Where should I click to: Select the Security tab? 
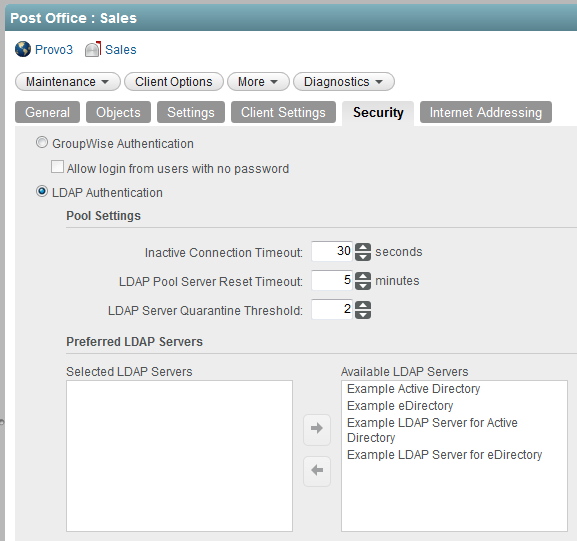tap(378, 113)
